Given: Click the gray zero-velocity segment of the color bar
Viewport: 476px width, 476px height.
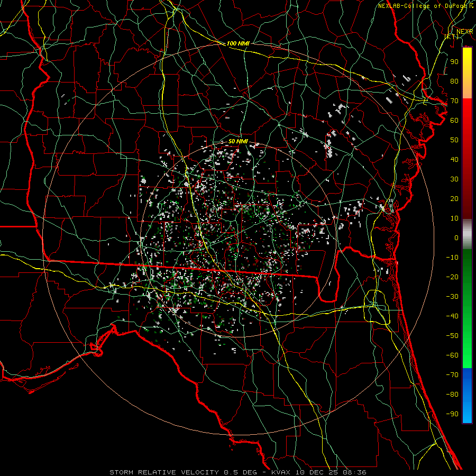Looking at the screenshot, I should click(467, 234).
